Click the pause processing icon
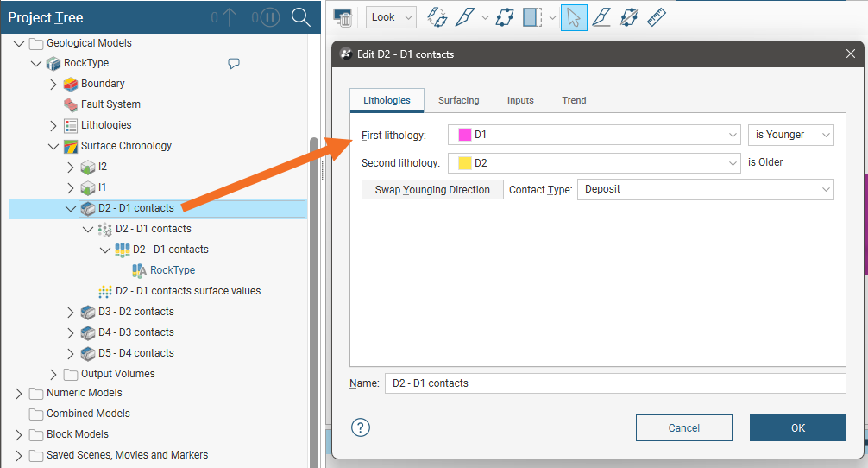This screenshot has height=468, width=868. coord(270,17)
